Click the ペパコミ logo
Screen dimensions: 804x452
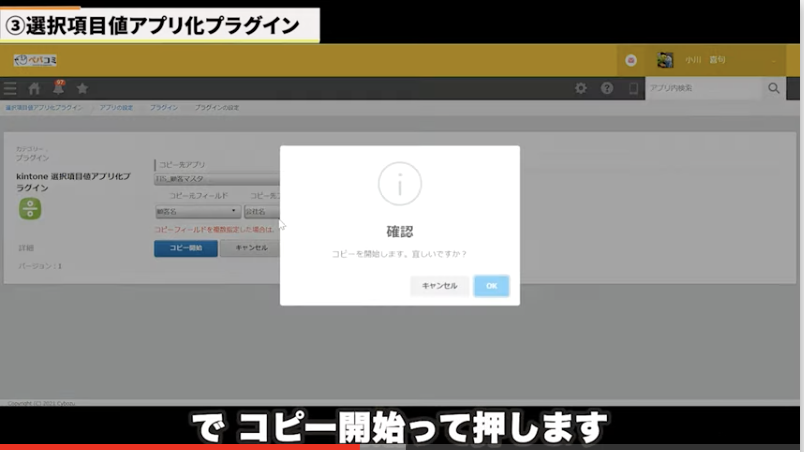[36, 60]
